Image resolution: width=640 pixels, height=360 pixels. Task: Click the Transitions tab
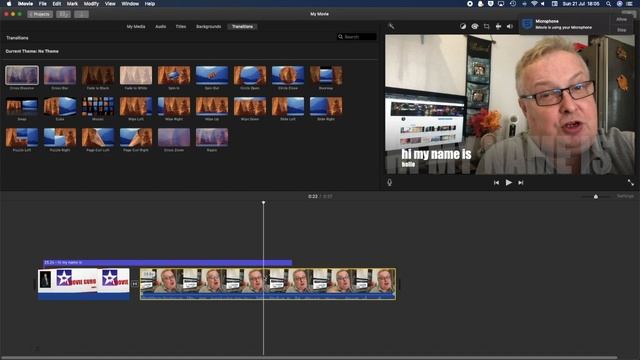tap(242, 27)
